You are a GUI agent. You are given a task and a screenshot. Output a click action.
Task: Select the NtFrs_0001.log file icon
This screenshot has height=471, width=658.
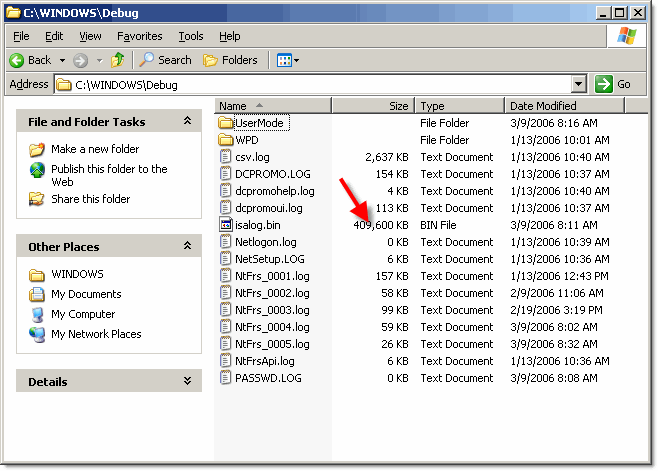tap(225, 276)
